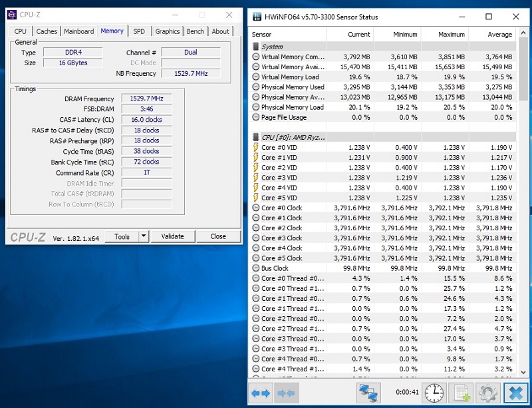Click the round icon beside Physical Memory Used

256,87
